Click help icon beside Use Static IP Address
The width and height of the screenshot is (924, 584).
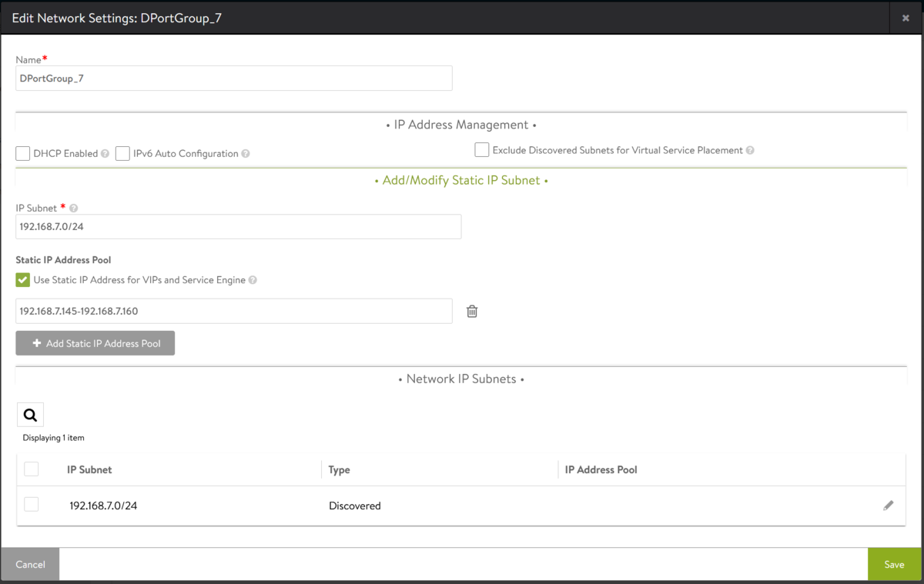click(x=253, y=280)
